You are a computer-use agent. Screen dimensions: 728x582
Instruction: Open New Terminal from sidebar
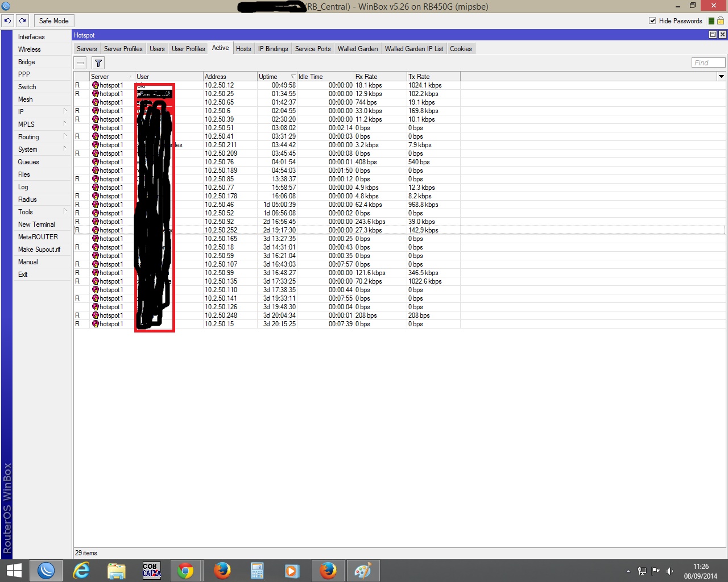(43, 225)
